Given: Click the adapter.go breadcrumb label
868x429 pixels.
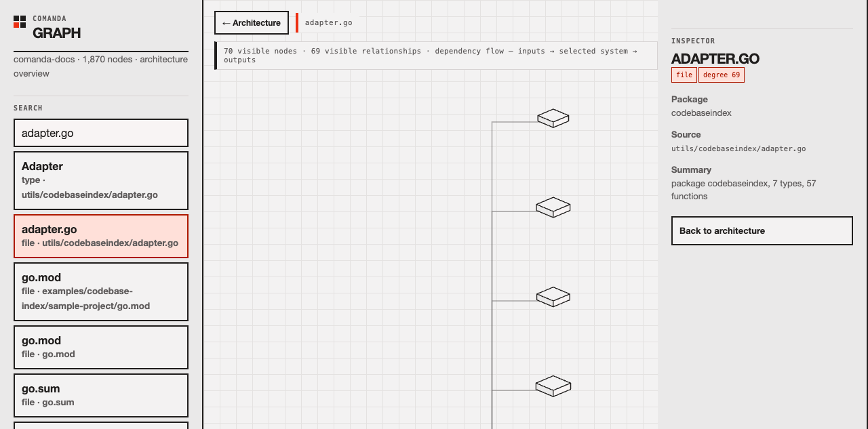Looking at the screenshot, I should [x=328, y=22].
